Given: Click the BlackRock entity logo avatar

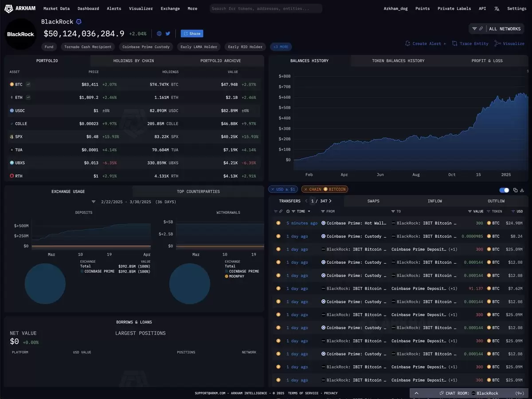Looking at the screenshot, I should 21,34.
